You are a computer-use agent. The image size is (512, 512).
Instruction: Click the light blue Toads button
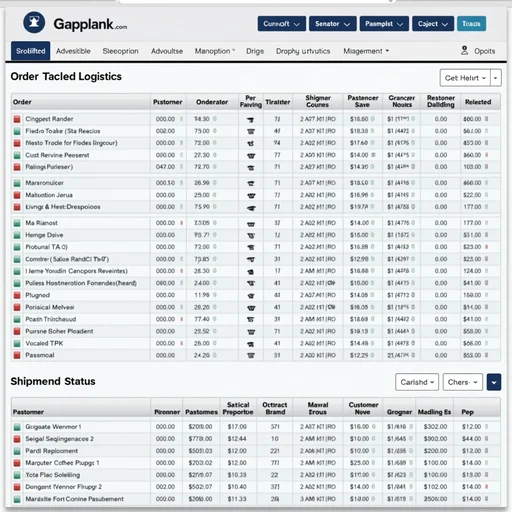click(471, 24)
